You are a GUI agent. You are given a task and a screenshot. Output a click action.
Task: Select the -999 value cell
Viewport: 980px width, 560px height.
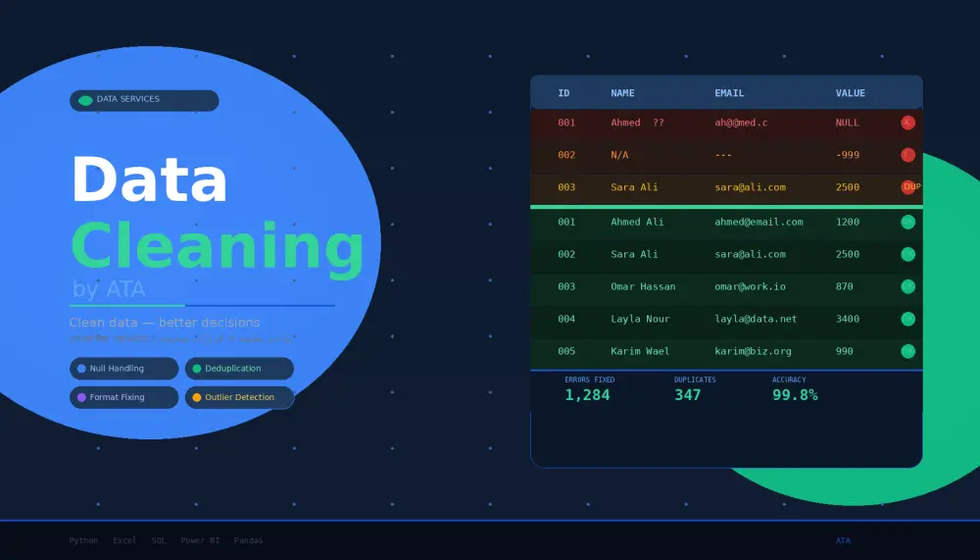pyautogui.click(x=848, y=155)
